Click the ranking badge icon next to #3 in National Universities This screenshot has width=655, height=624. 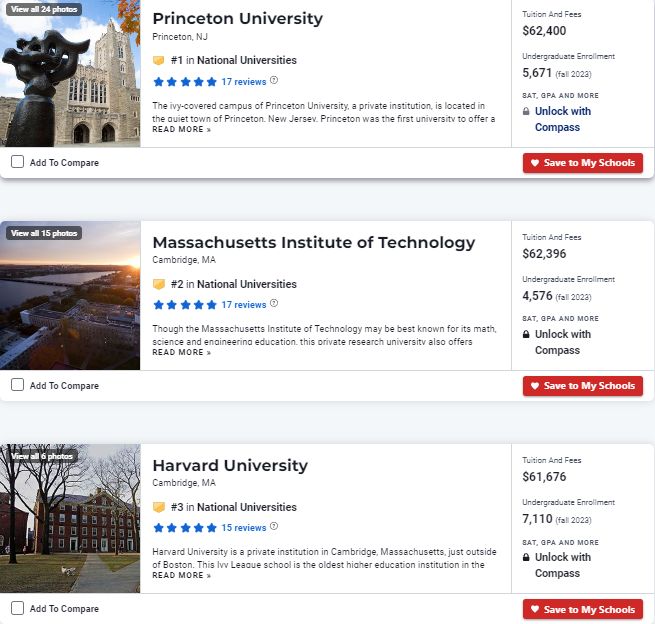(159, 507)
